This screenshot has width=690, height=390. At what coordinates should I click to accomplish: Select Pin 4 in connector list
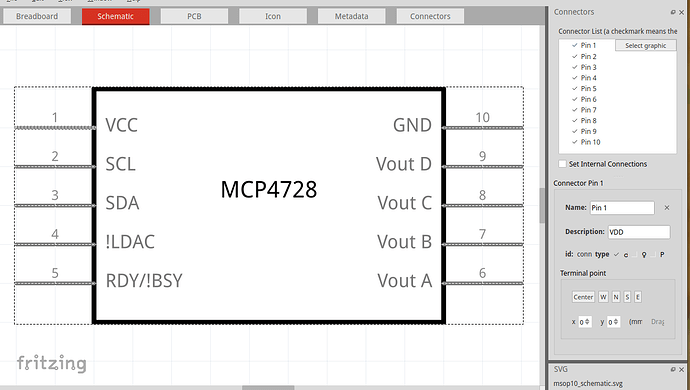point(588,78)
